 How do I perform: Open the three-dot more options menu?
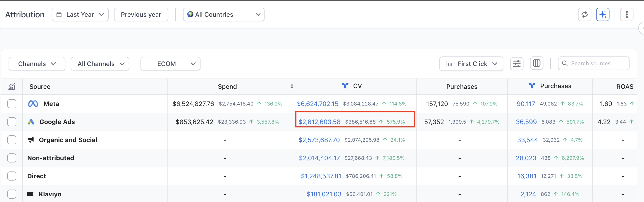[x=627, y=14]
